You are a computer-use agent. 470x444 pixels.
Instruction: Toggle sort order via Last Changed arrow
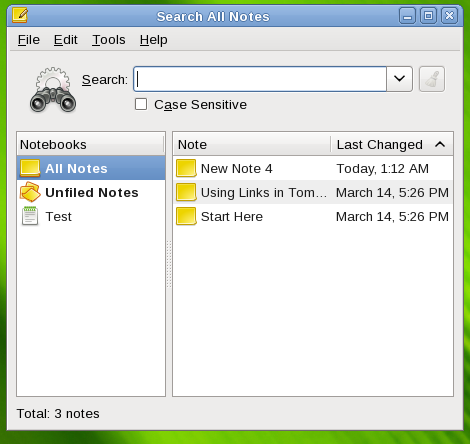(440, 144)
